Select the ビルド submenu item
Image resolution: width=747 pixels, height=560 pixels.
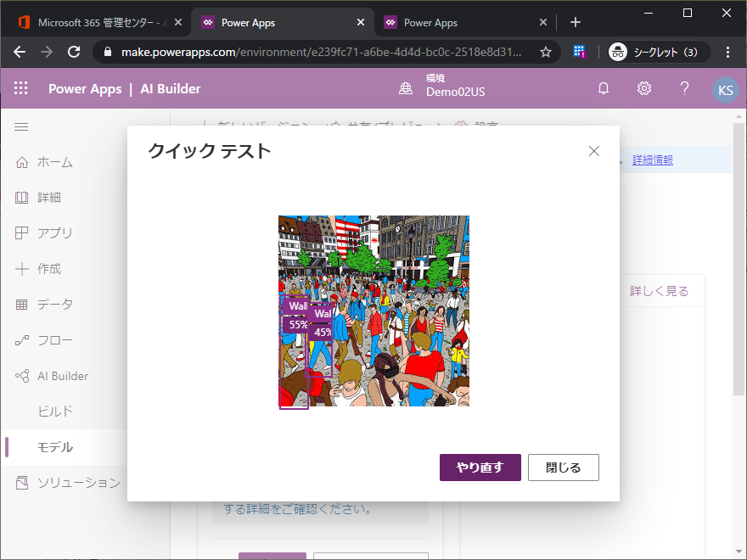click(x=55, y=412)
